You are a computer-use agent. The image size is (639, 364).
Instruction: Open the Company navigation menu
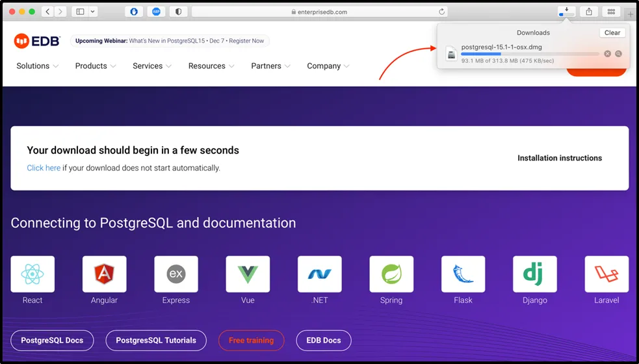pyautogui.click(x=328, y=66)
